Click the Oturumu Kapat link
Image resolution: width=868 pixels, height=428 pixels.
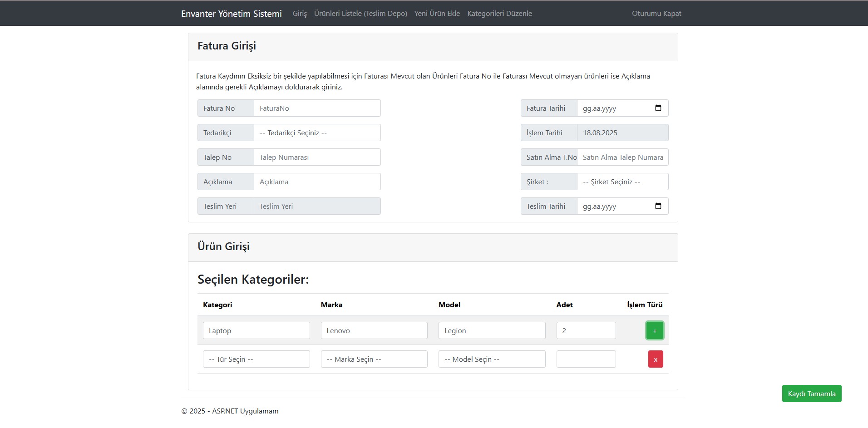(656, 14)
